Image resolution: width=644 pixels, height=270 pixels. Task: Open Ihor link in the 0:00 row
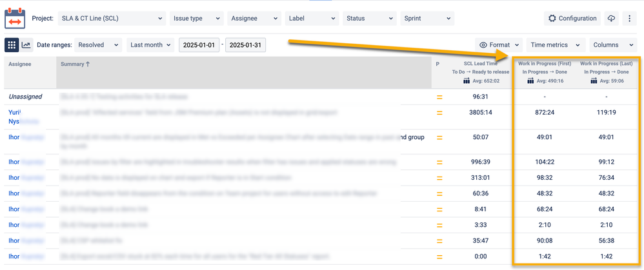[14, 256]
